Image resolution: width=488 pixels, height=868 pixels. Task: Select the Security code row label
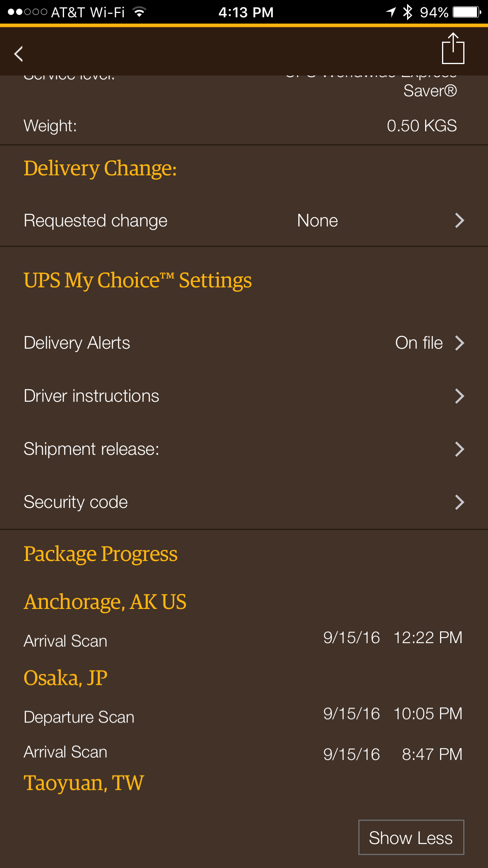[76, 502]
